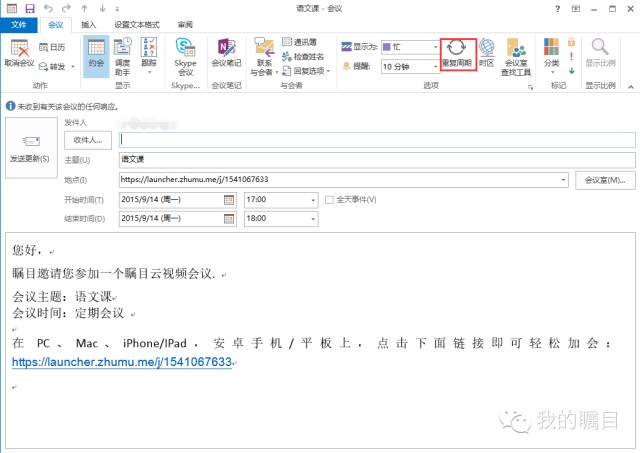Switch to the Meeting (会议) tab
Viewport: 640px width, 453px height.
(56, 25)
